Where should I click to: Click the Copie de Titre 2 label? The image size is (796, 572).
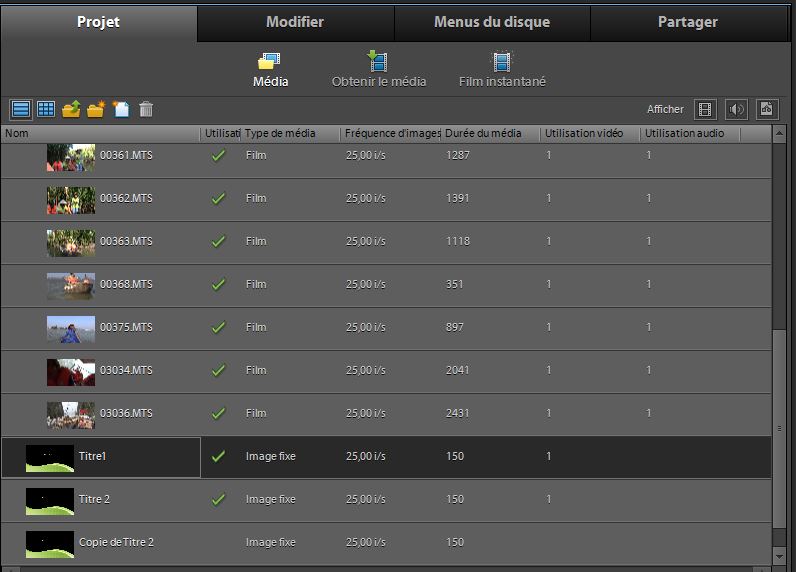116,542
